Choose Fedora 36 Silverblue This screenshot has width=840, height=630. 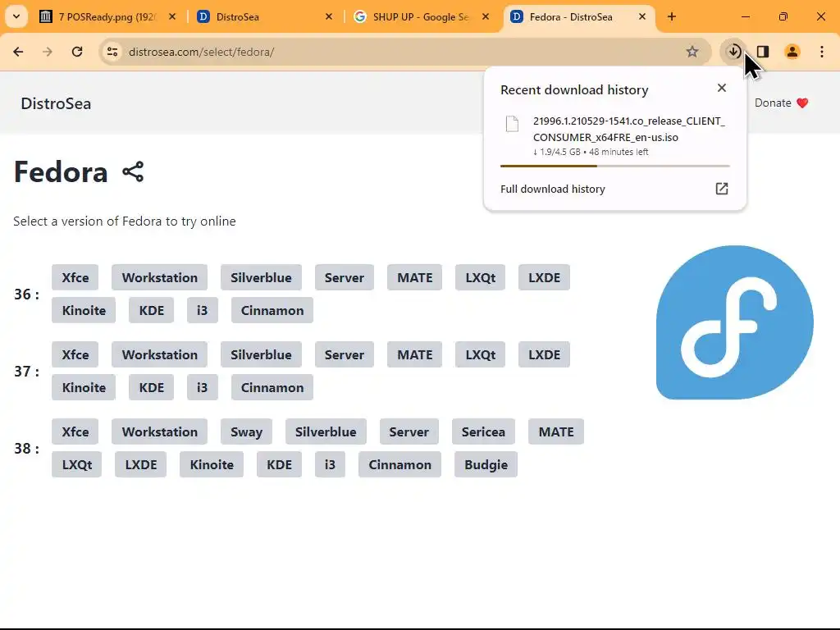(261, 277)
